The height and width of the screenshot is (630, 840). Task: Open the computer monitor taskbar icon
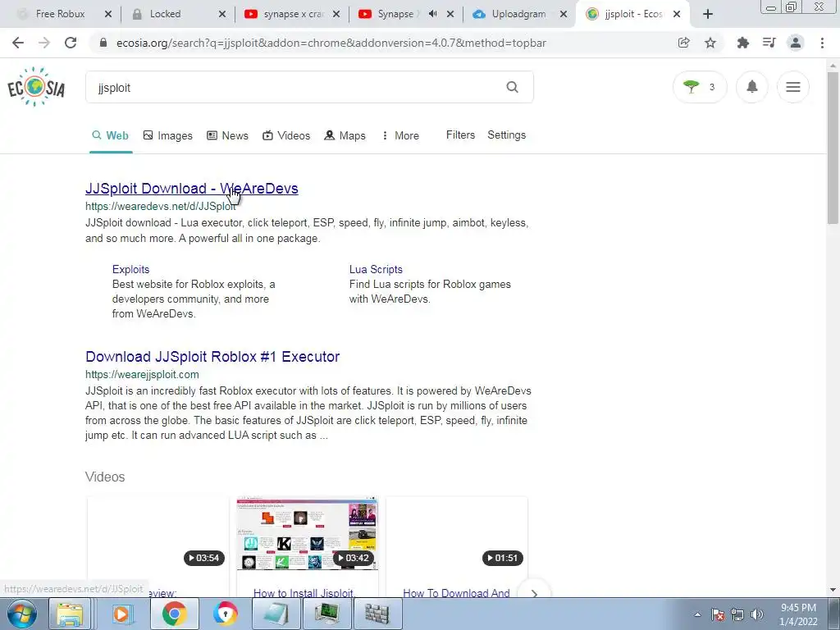[x=326, y=614]
